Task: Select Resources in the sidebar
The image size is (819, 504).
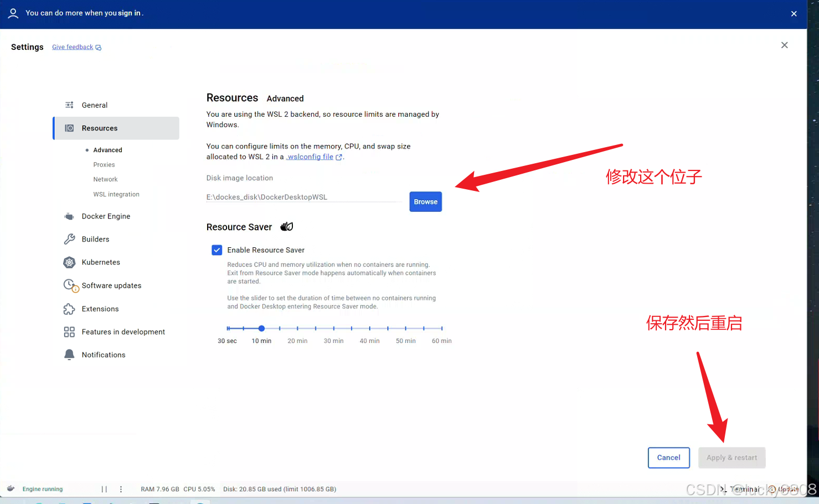Action: point(116,128)
